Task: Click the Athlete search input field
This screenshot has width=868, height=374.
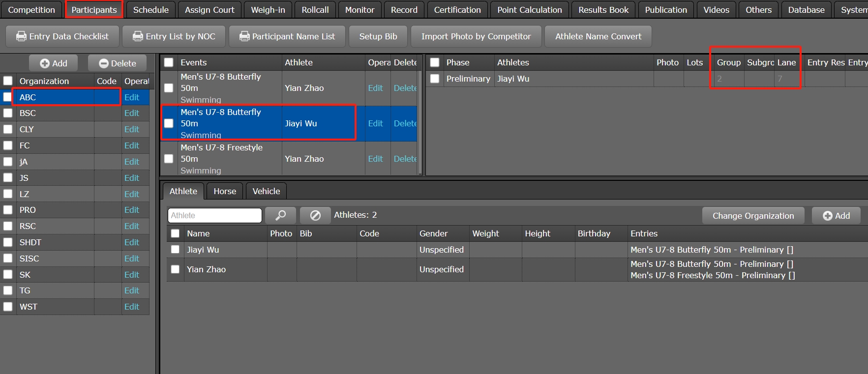Action: pyautogui.click(x=214, y=215)
